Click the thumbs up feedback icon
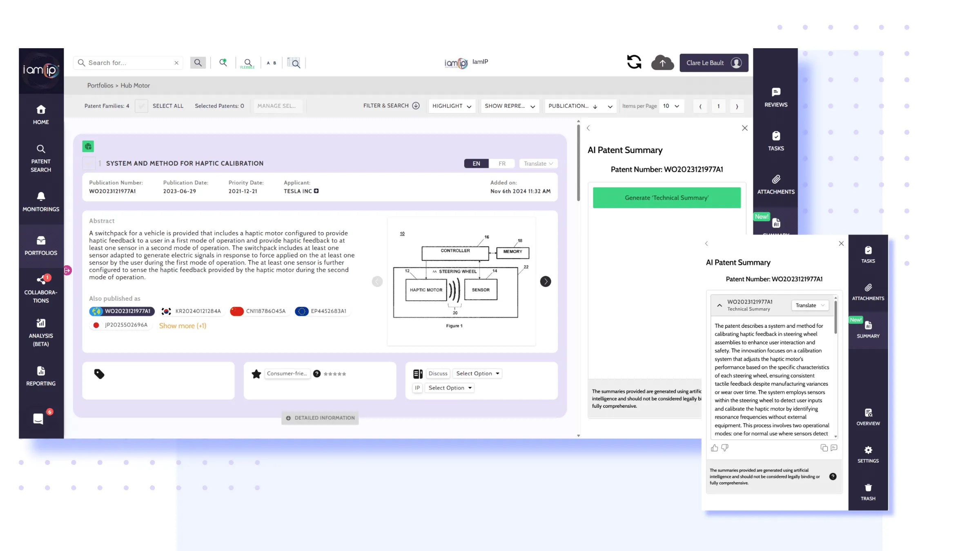 click(714, 448)
